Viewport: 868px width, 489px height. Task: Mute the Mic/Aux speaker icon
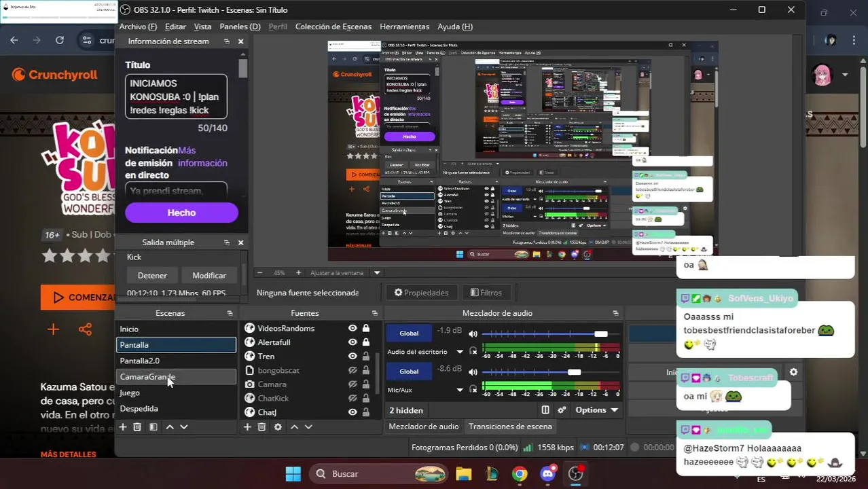pos(473,372)
